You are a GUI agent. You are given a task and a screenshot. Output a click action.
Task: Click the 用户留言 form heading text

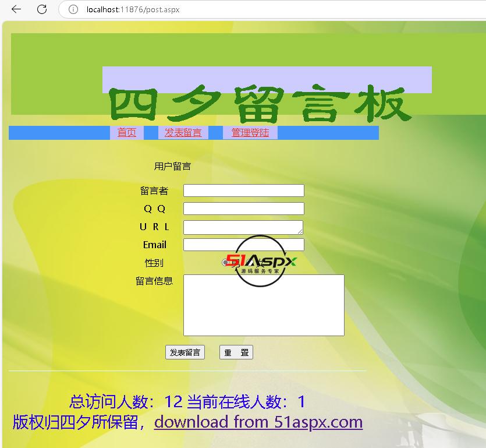pos(172,167)
